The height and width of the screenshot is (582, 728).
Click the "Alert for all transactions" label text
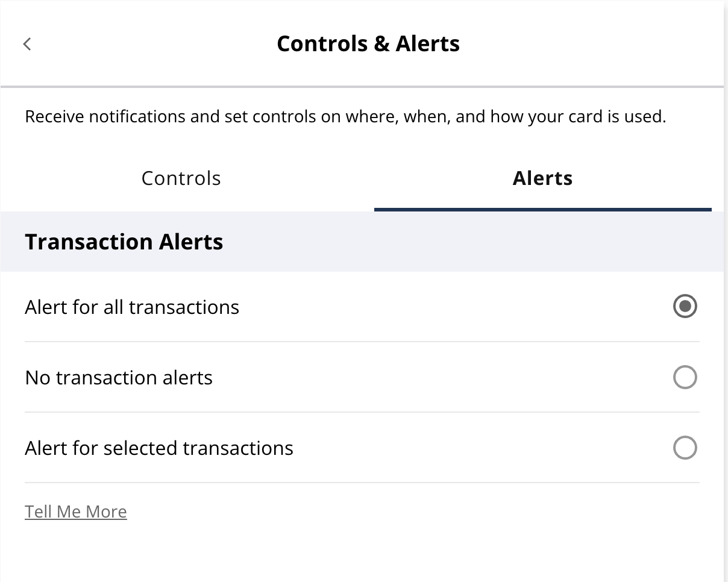pyautogui.click(x=132, y=307)
